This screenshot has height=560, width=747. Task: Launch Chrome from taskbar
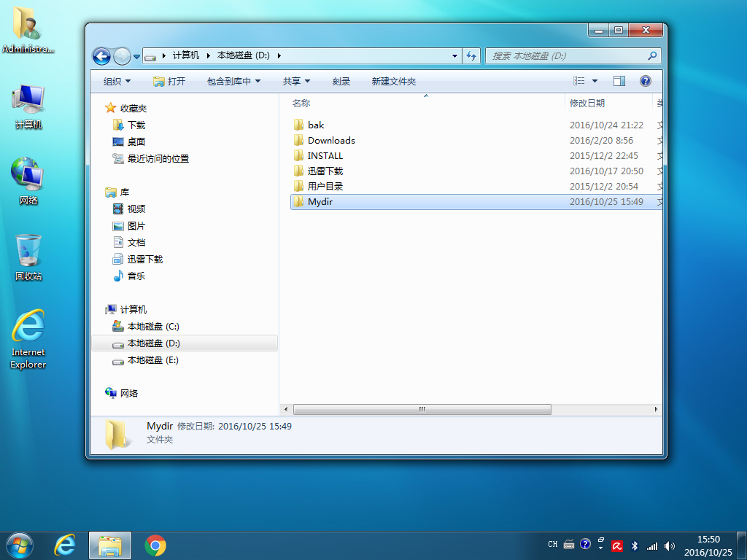[x=155, y=545]
